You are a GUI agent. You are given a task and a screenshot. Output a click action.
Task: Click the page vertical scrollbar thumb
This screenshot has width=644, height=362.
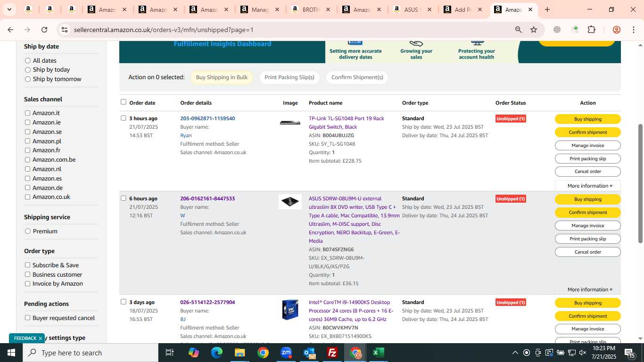point(640,184)
